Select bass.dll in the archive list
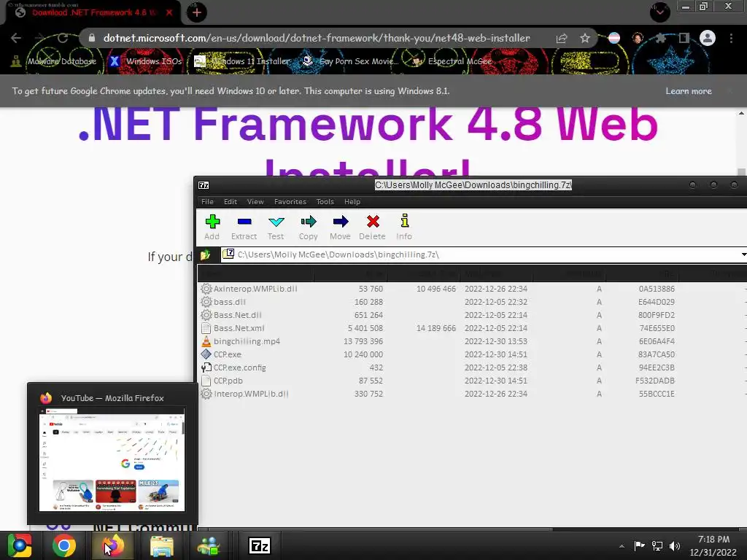Image resolution: width=747 pixels, height=560 pixels. [x=472, y=302]
